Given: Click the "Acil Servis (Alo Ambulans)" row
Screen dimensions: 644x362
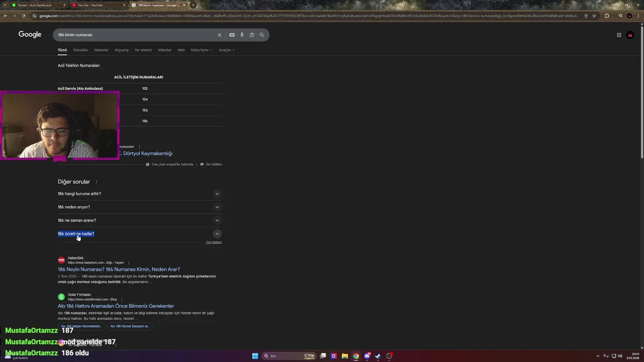Looking at the screenshot, I should [139, 88].
